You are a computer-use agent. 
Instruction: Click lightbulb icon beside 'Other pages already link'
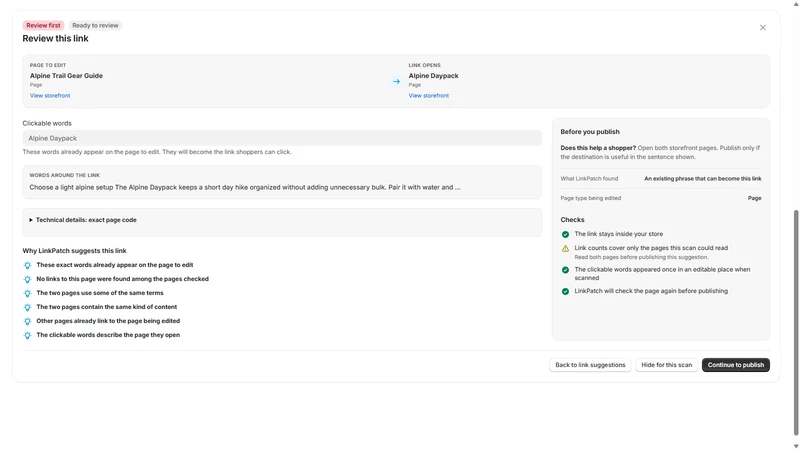click(28, 321)
